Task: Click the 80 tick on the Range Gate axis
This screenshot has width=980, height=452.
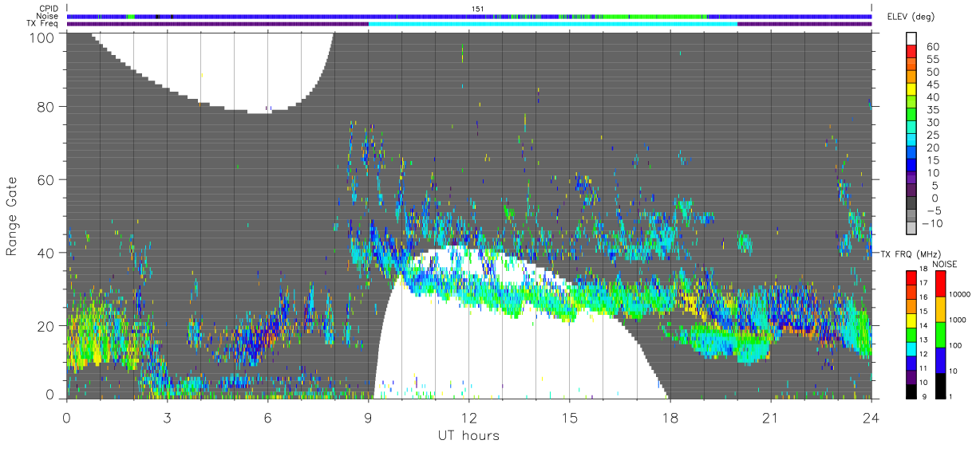Action: coord(45,107)
